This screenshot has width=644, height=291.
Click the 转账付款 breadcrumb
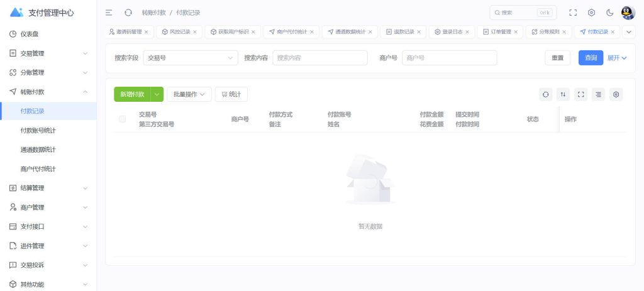tap(153, 13)
